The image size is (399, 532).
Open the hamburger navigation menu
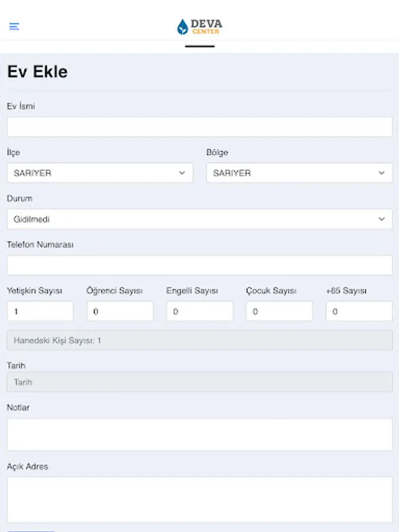click(x=14, y=27)
